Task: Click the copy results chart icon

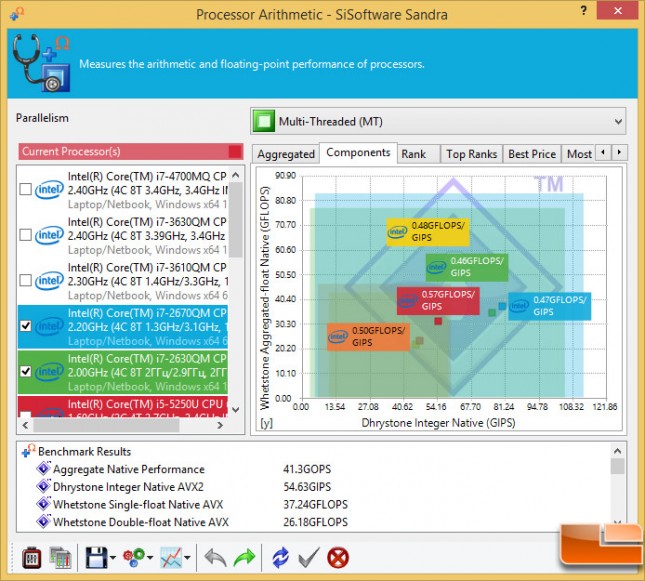Action: (x=60, y=558)
